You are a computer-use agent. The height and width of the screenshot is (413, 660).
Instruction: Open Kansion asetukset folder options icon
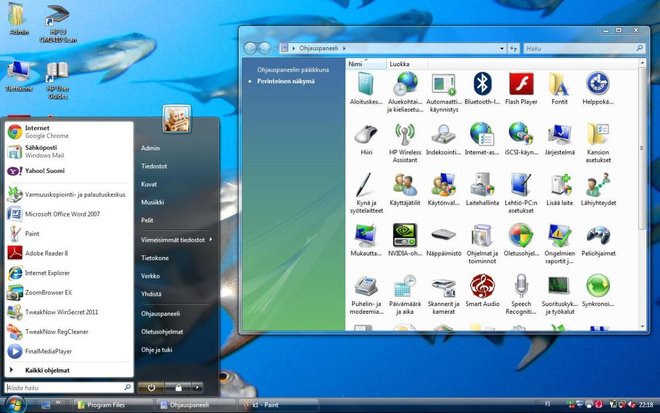[598, 134]
